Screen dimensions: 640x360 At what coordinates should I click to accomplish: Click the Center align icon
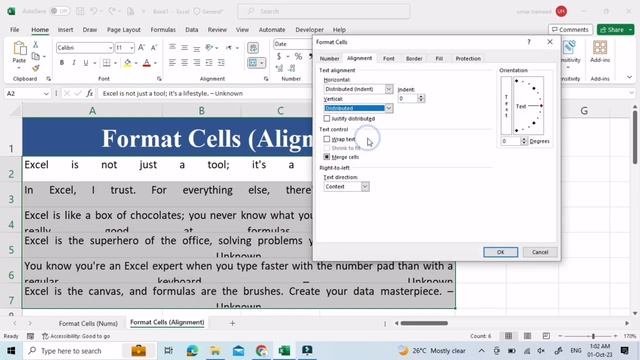[184, 63]
